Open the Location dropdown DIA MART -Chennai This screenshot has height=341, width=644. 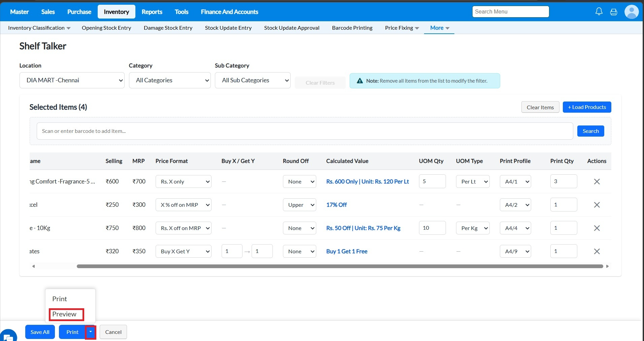point(72,81)
